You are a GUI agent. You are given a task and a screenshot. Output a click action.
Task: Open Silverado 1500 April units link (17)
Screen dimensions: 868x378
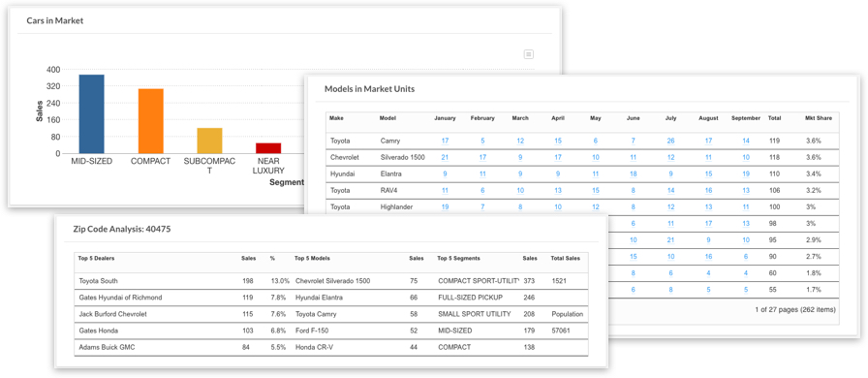(558, 157)
